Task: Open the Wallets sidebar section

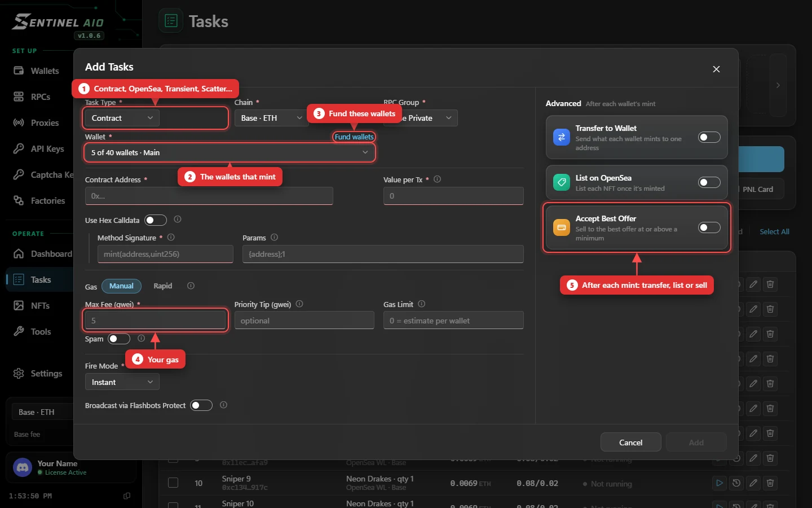Action: click(x=37, y=71)
